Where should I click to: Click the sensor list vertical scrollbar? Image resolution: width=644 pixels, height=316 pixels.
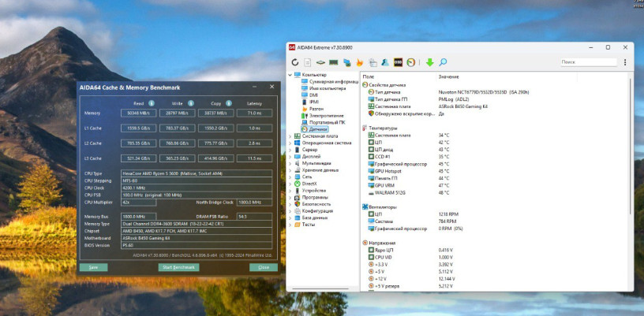pos(631,147)
